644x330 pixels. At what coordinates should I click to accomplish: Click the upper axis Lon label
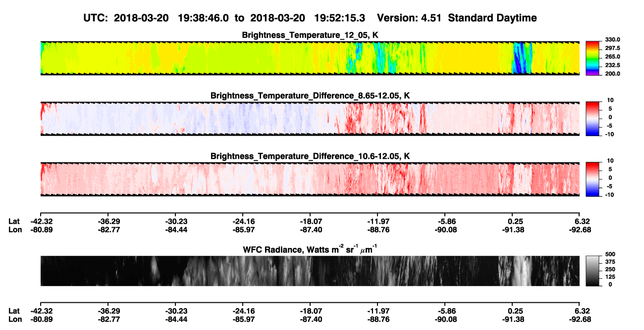(x=15, y=230)
